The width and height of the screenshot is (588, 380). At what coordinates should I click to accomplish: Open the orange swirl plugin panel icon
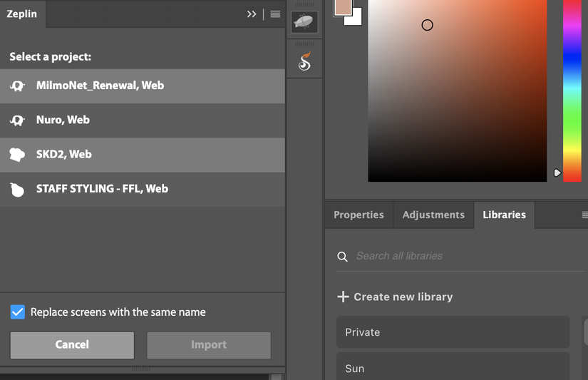(x=304, y=61)
